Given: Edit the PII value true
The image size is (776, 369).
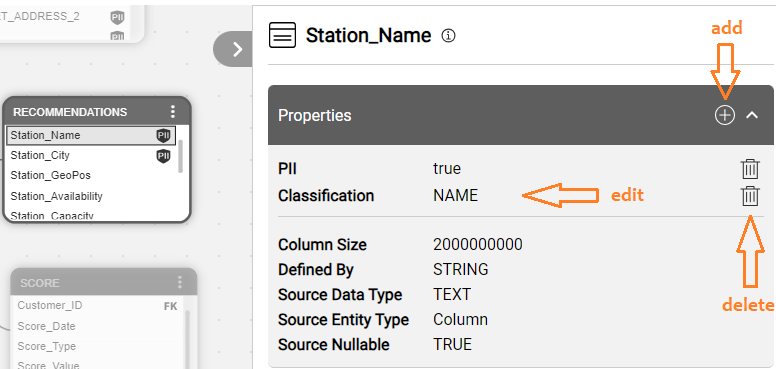Looking at the screenshot, I should [447, 169].
